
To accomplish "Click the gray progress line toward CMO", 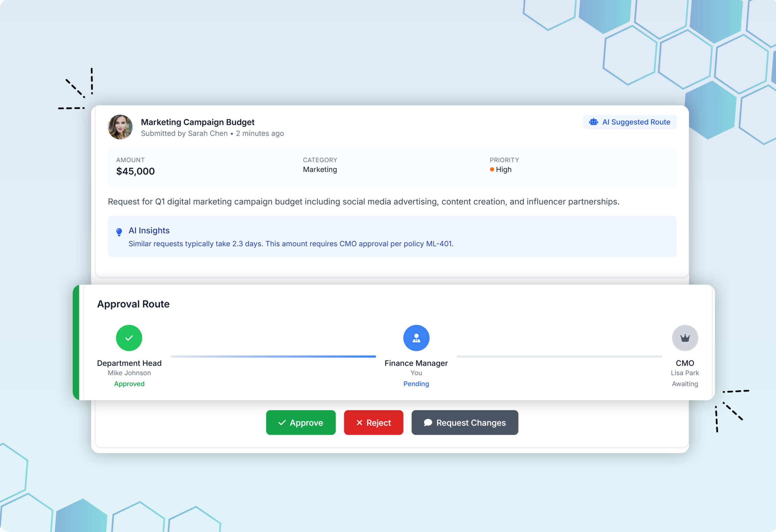I will 559,357.
